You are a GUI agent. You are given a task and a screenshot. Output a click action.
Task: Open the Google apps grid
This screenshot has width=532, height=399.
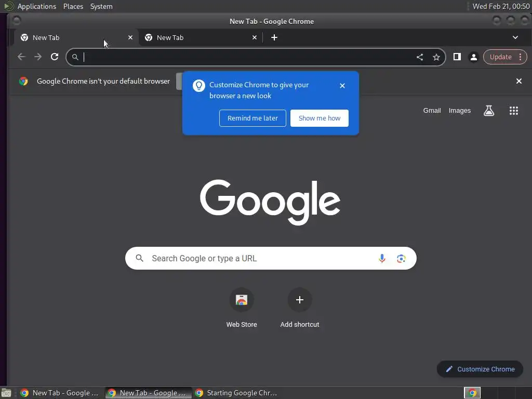[x=514, y=111]
